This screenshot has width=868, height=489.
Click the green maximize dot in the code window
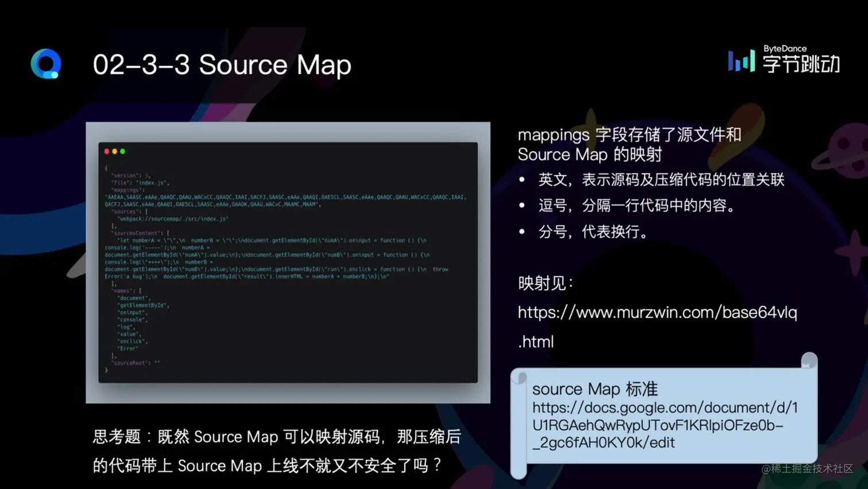pyautogui.click(x=122, y=152)
